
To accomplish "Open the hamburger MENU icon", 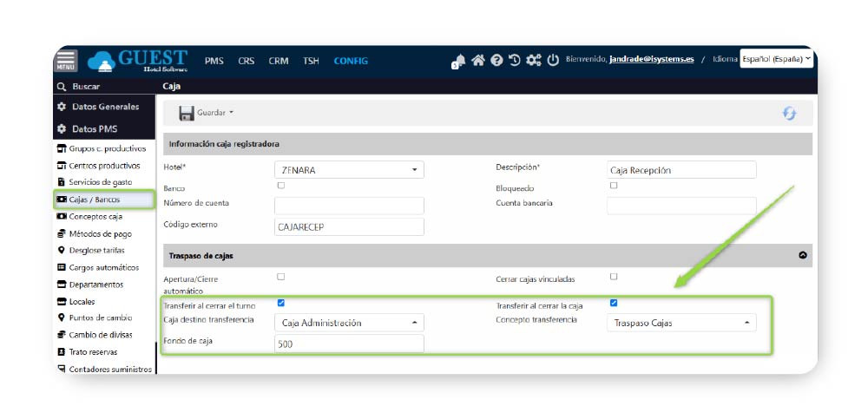I will point(66,60).
